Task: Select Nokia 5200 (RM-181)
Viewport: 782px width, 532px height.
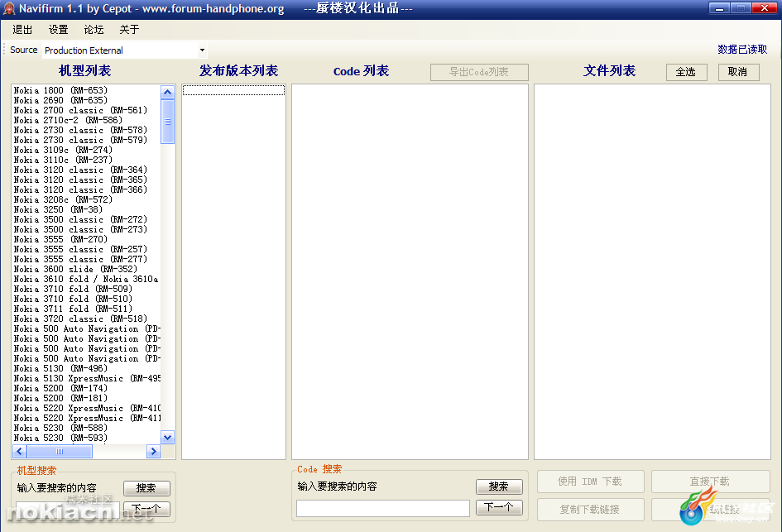Action: point(61,398)
